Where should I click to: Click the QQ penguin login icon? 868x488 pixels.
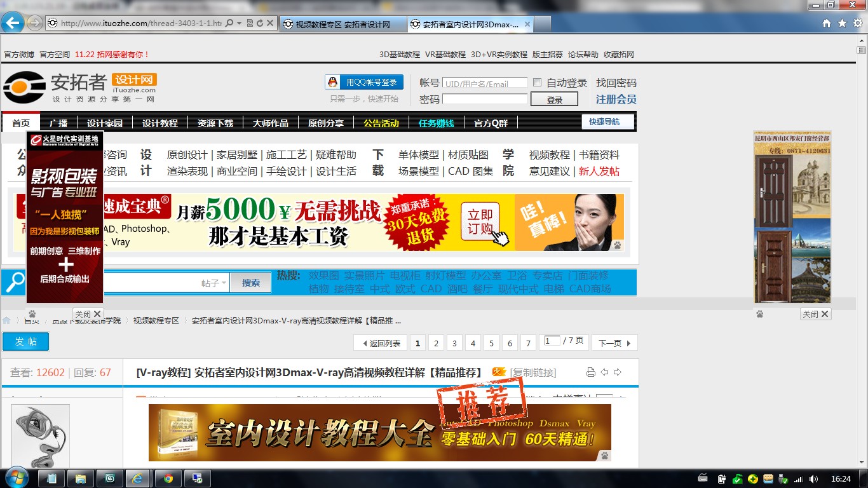pyautogui.click(x=332, y=82)
